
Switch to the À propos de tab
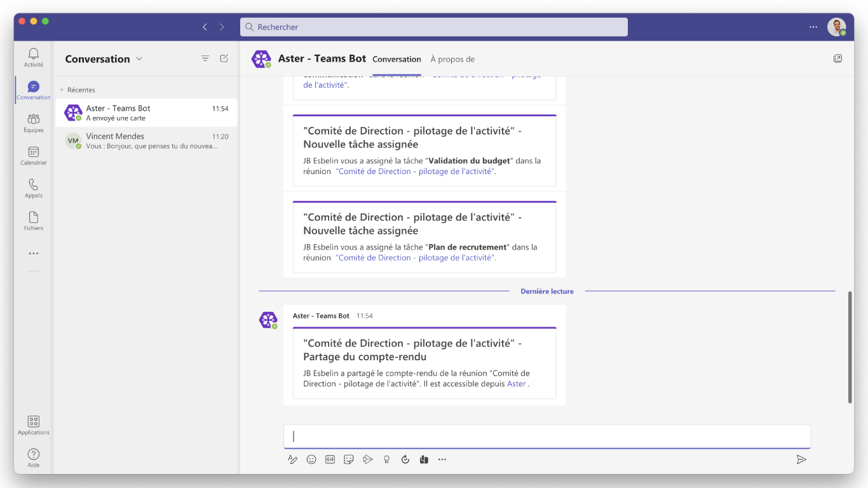pos(452,59)
